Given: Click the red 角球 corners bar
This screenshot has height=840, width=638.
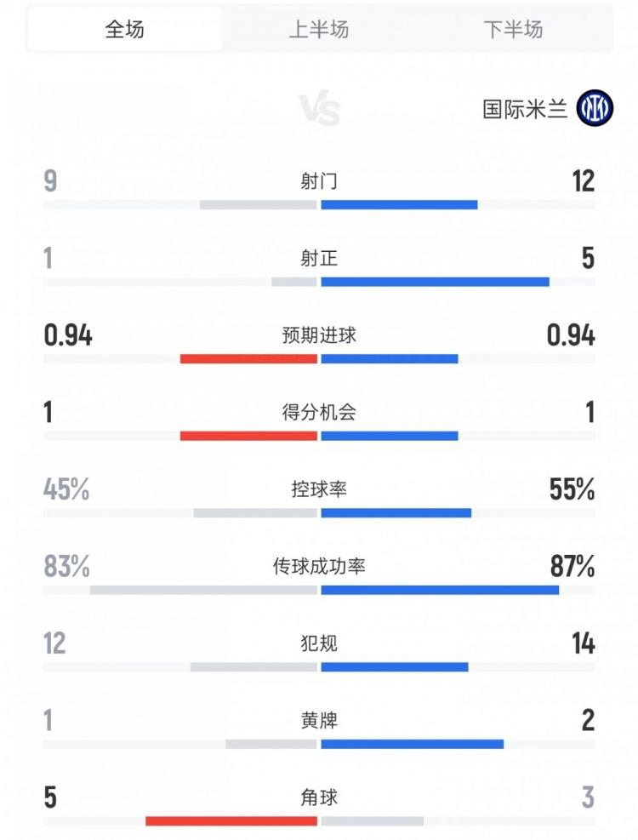Looking at the screenshot, I should pos(231,821).
